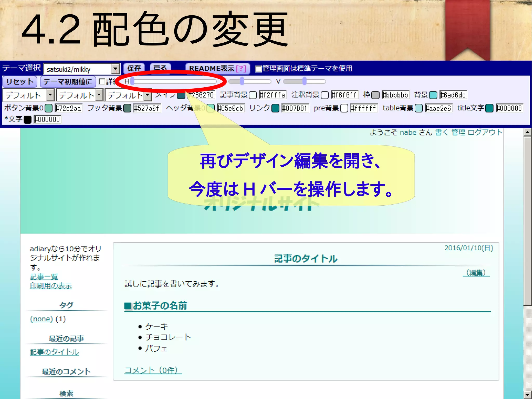Click the 注釈背景 color swatch
Screen dimensions: 532x399
tap(325, 95)
